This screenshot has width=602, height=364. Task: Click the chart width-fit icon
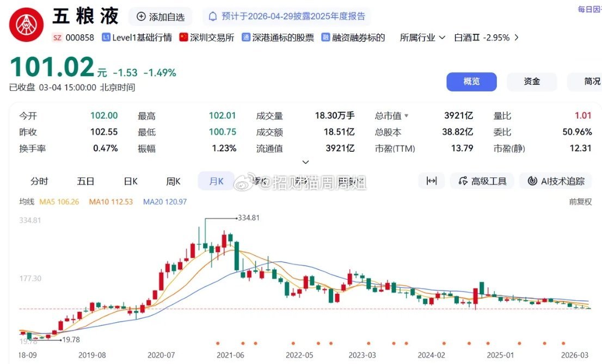click(431, 181)
